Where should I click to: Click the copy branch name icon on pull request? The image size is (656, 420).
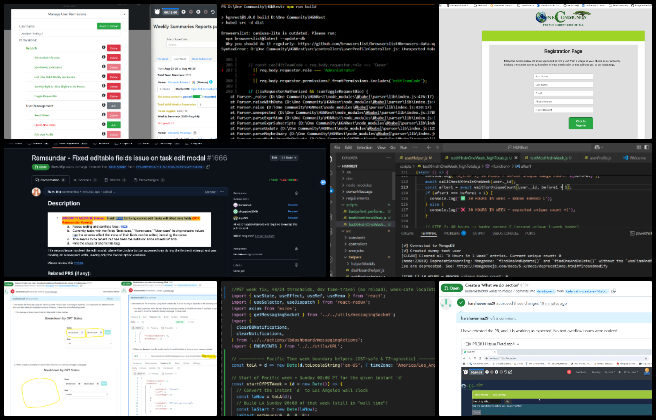(208, 167)
